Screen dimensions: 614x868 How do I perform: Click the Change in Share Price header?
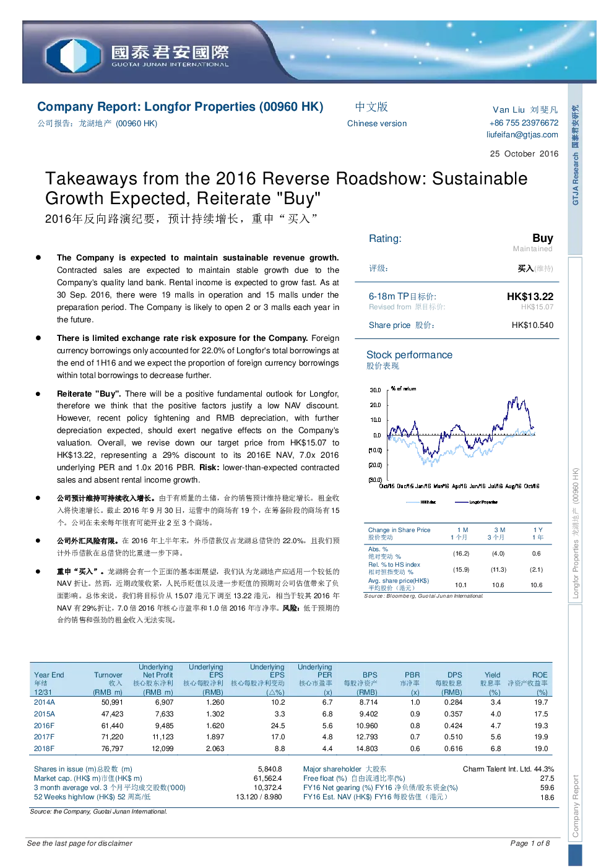click(x=399, y=530)
